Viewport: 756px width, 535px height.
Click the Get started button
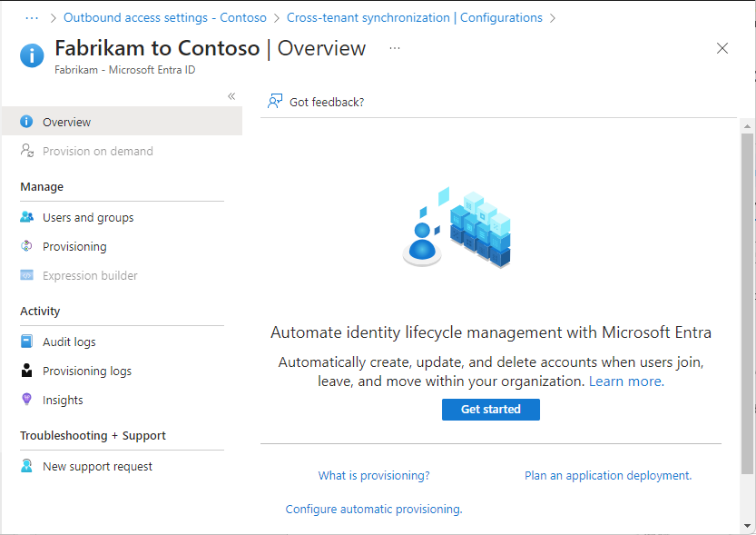[490, 409]
